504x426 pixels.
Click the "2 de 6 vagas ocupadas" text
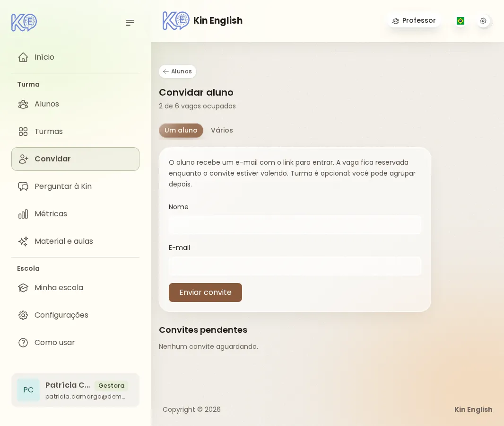coord(197,106)
